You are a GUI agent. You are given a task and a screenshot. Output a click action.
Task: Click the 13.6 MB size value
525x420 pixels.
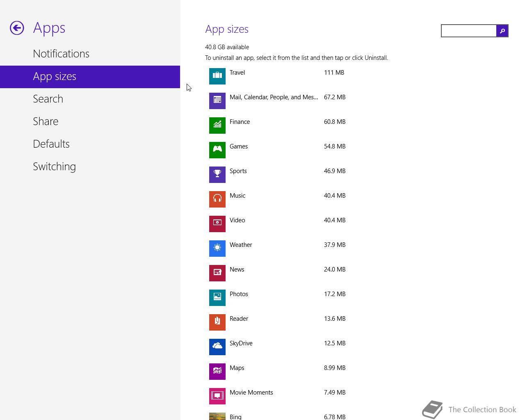pyautogui.click(x=335, y=319)
